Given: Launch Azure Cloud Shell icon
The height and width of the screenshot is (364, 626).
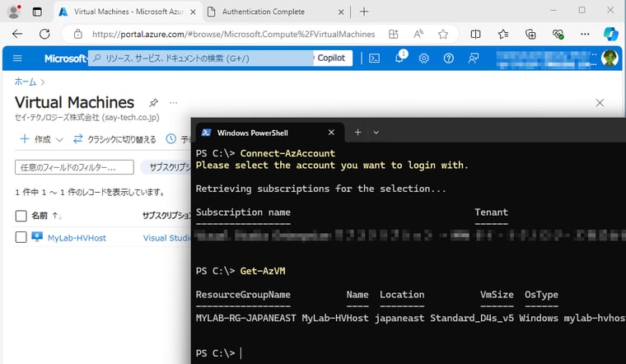Looking at the screenshot, I should coord(374,58).
